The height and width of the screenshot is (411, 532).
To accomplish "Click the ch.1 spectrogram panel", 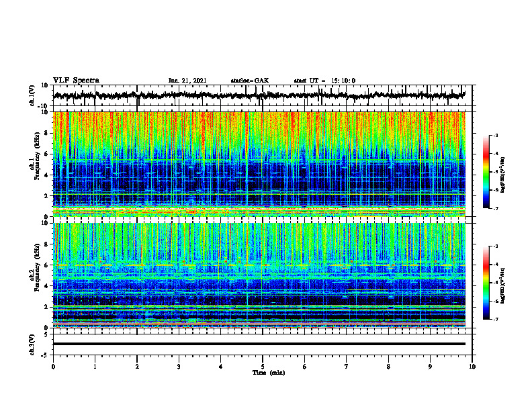I will [259, 164].
